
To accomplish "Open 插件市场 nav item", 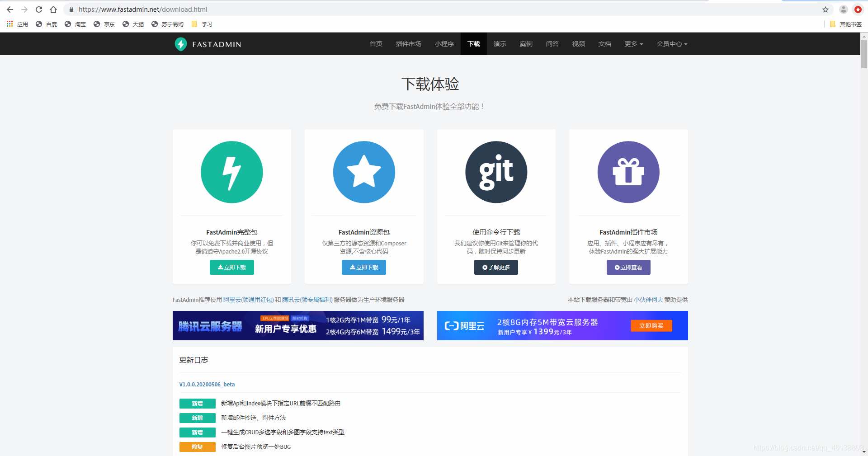I will [409, 44].
